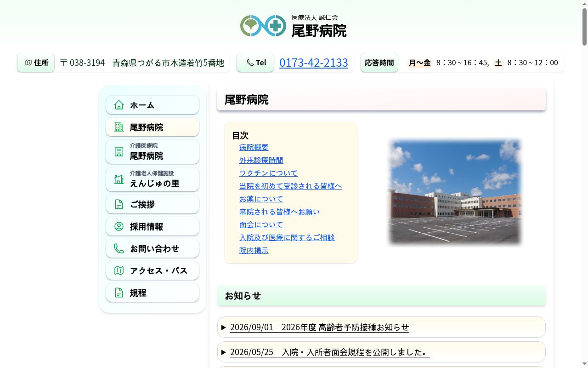Open the ご挨拶 menu item
The image size is (588, 368).
[153, 204]
